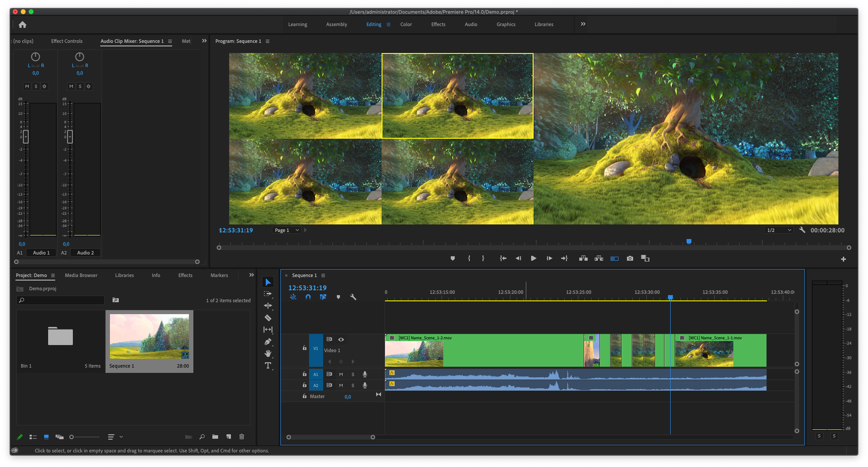Viewport: 868px width, 467px height.
Task: Delete selected item with trash icon
Action: coord(242,437)
